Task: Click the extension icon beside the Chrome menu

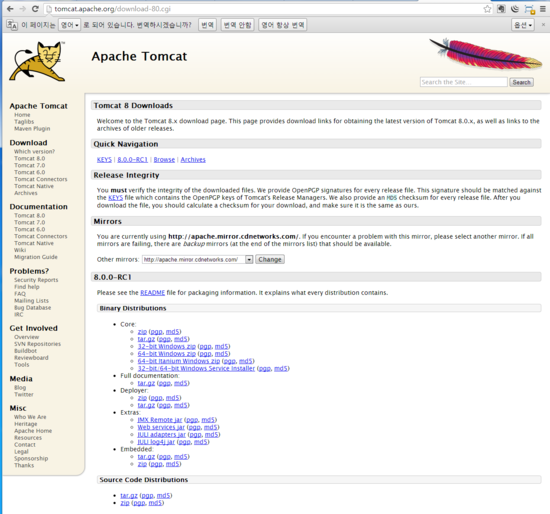Action: point(529,9)
